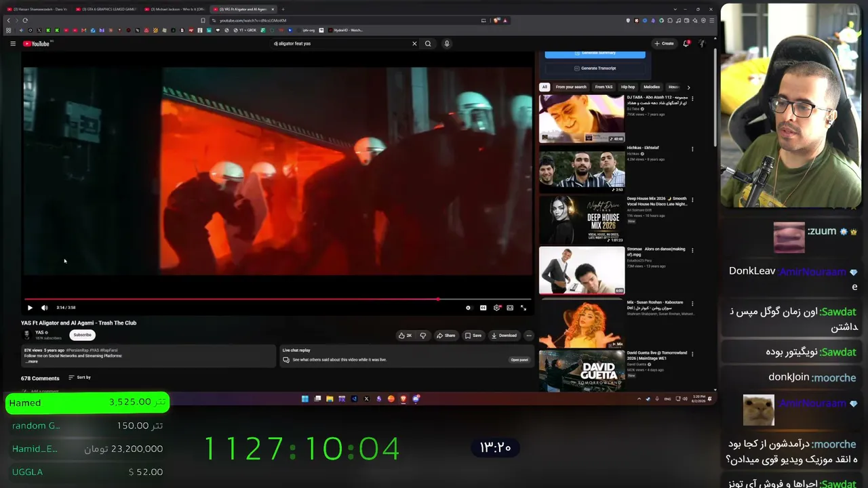Show more filter chips with the right arrow
This screenshot has width=868, height=488.
click(x=688, y=87)
